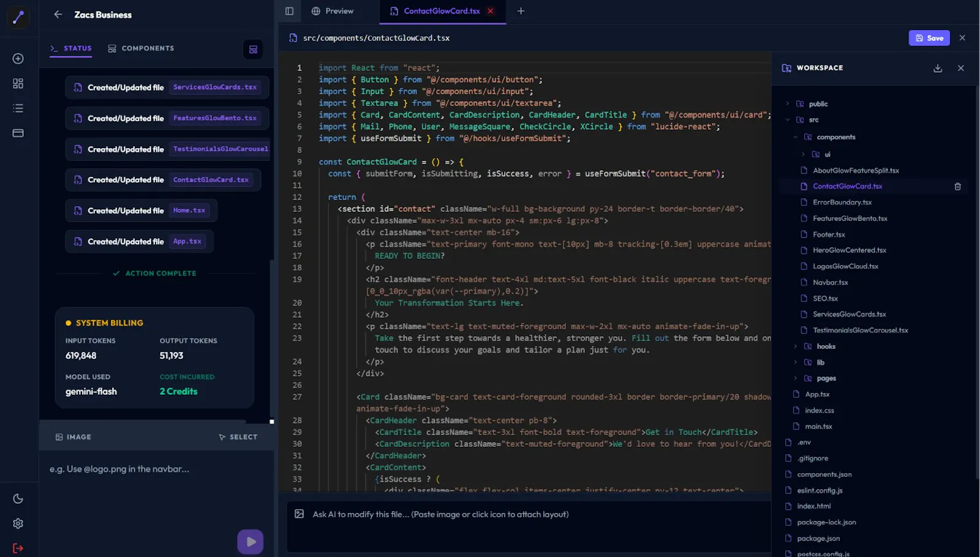The height and width of the screenshot is (557, 980).
Task: Close the Workspace panel
Action: pos(961,68)
